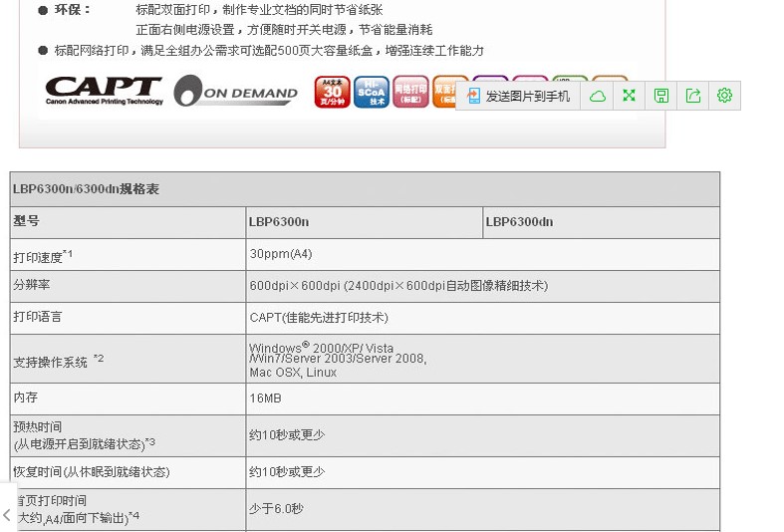Click the CAPT logo image
The height and width of the screenshot is (532, 784).
[x=104, y=91]
